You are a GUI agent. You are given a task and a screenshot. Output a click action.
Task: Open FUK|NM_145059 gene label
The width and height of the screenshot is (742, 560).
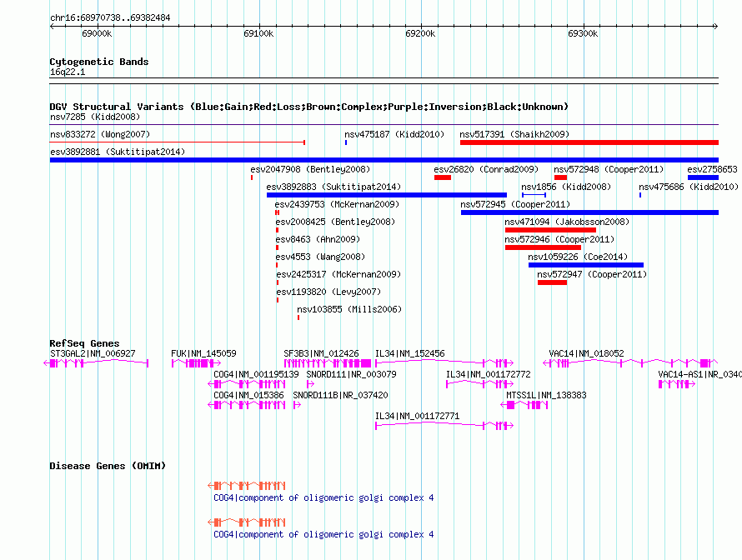pyautogui.click(x=203, y=354)
